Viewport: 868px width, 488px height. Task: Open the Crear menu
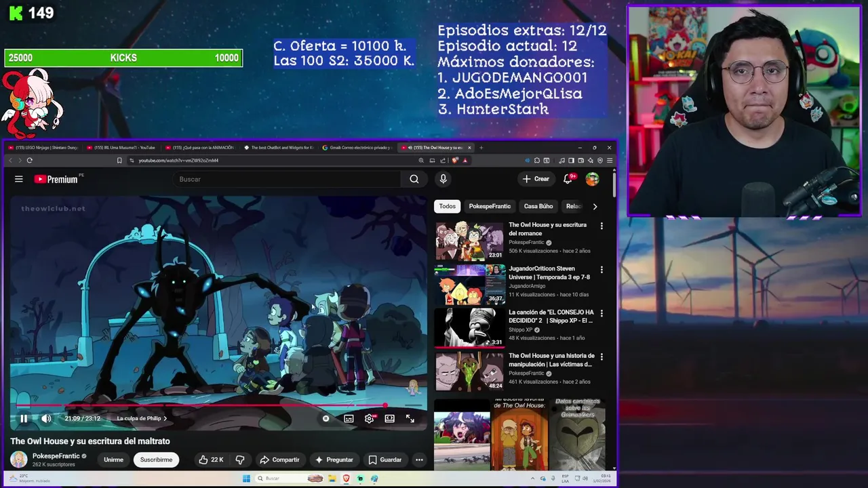pos(536,179)
